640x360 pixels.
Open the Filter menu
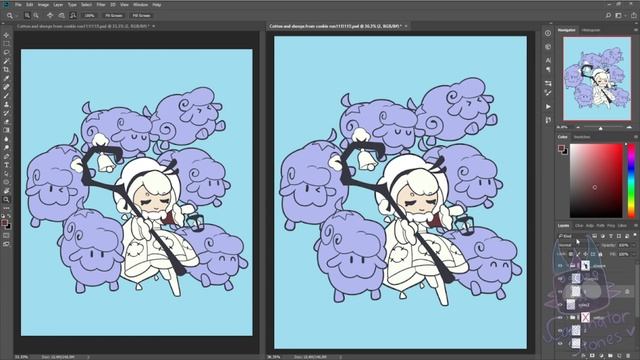click(101, 4)
